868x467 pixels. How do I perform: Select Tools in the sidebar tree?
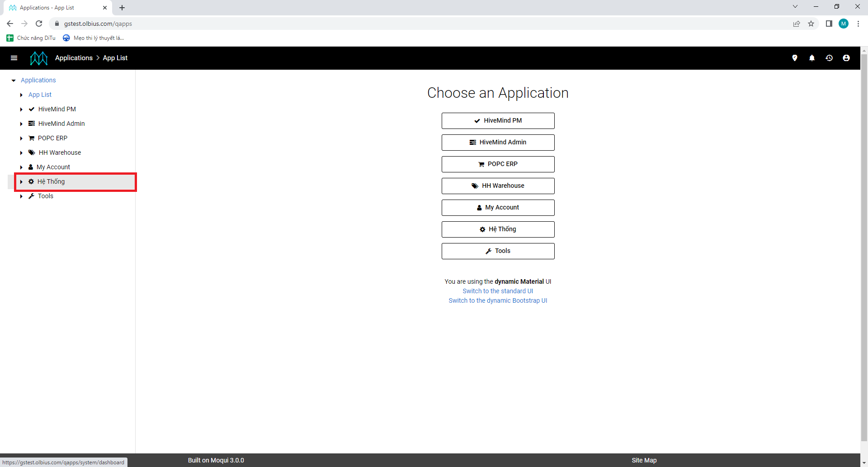click(45, 196)
